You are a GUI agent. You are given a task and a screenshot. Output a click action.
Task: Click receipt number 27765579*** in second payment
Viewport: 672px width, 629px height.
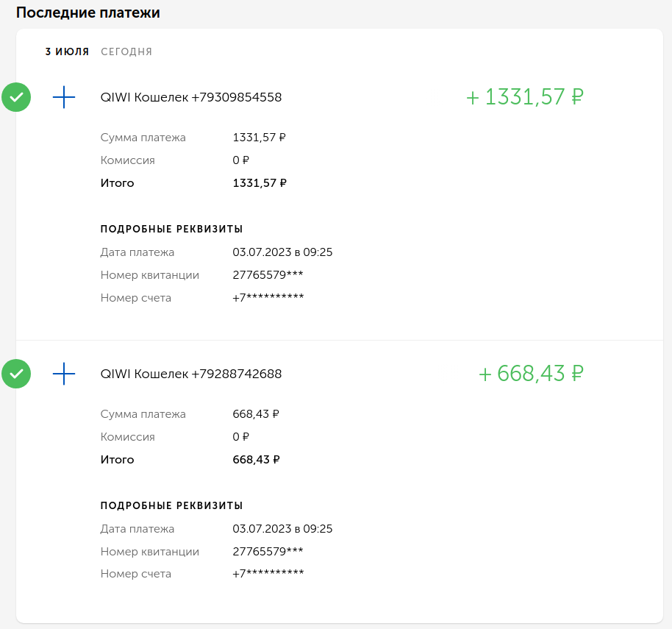[268, 552]
